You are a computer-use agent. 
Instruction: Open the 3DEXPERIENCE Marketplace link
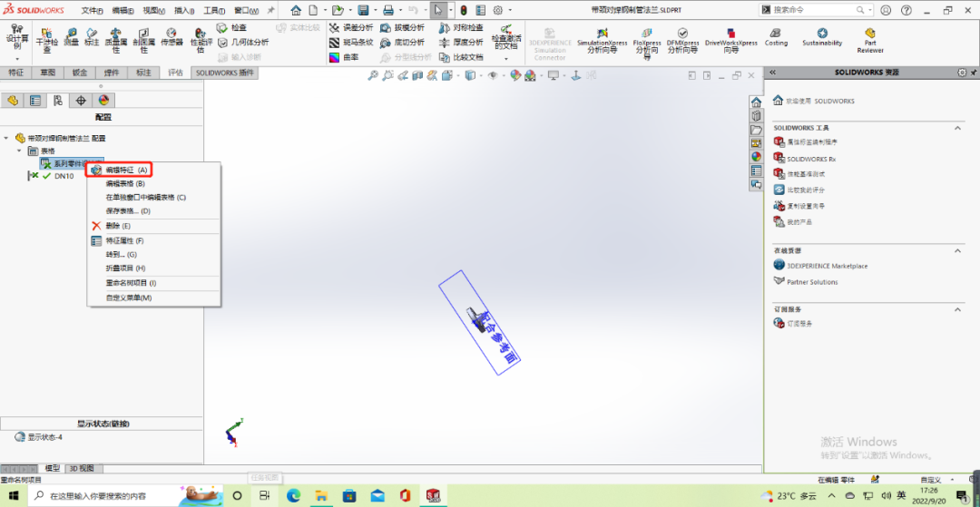[826, 266]
